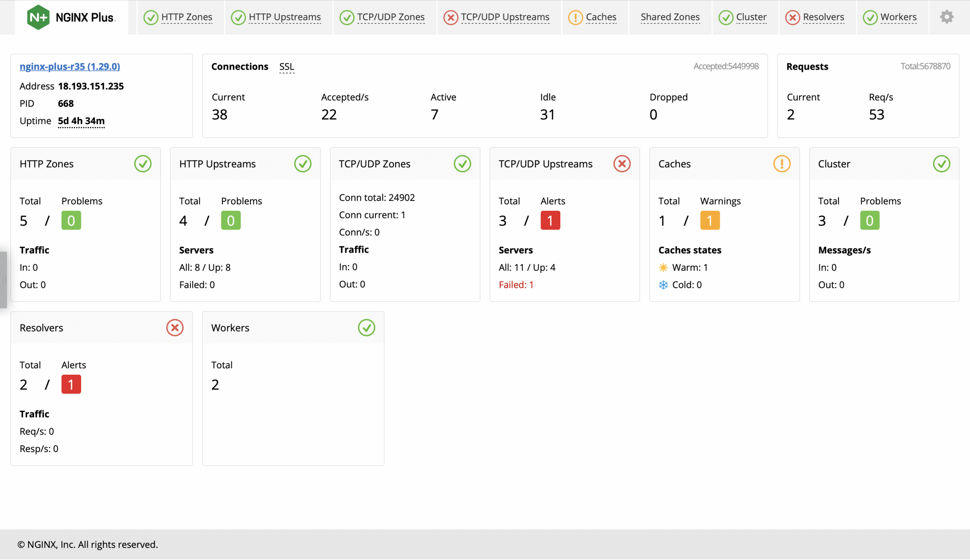Click the green check icon on Cluster card
This screenshot has width=970, height=560.
pos(941,163)
